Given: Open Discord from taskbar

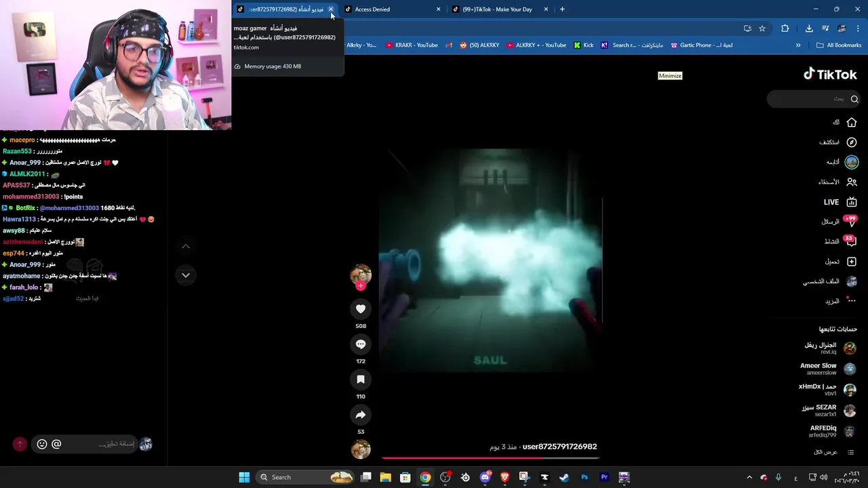Looking at the screenshot, I should coord(485,477).
